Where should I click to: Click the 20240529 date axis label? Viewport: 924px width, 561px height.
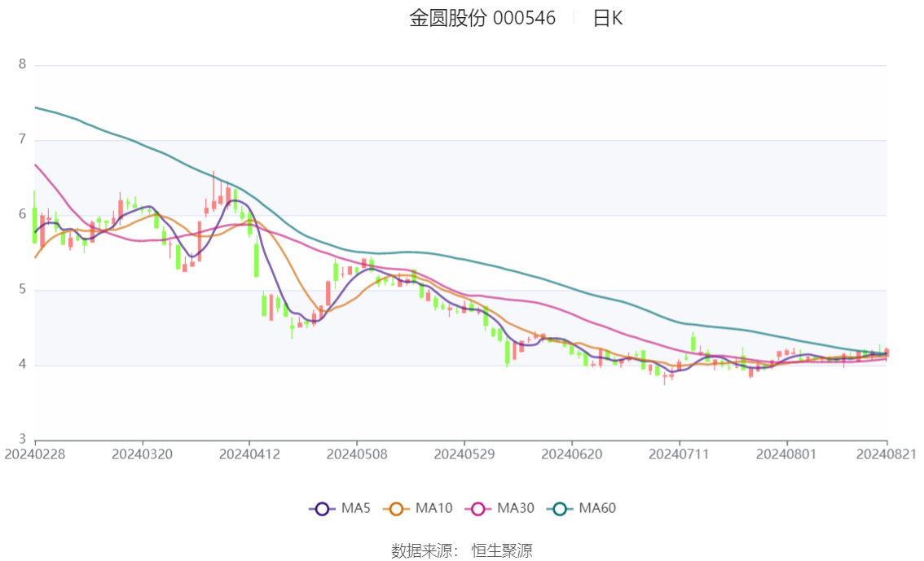pos(464,454)
